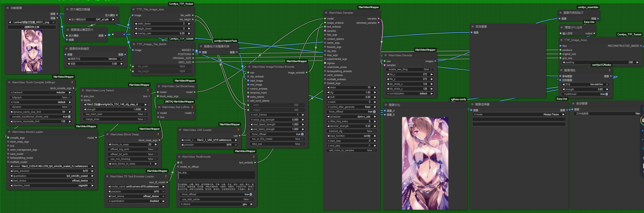Click collapse dot on WanVideo Decode node

[386, 55]
